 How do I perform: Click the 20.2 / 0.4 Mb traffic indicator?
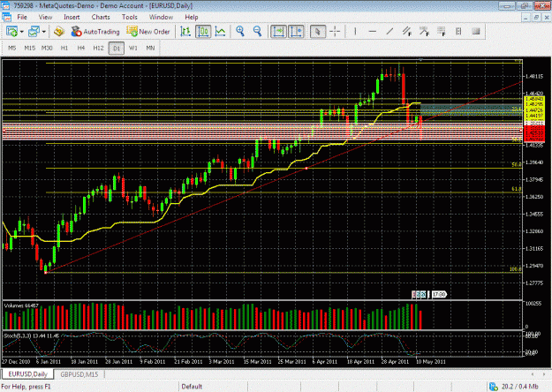pos(519,387)
